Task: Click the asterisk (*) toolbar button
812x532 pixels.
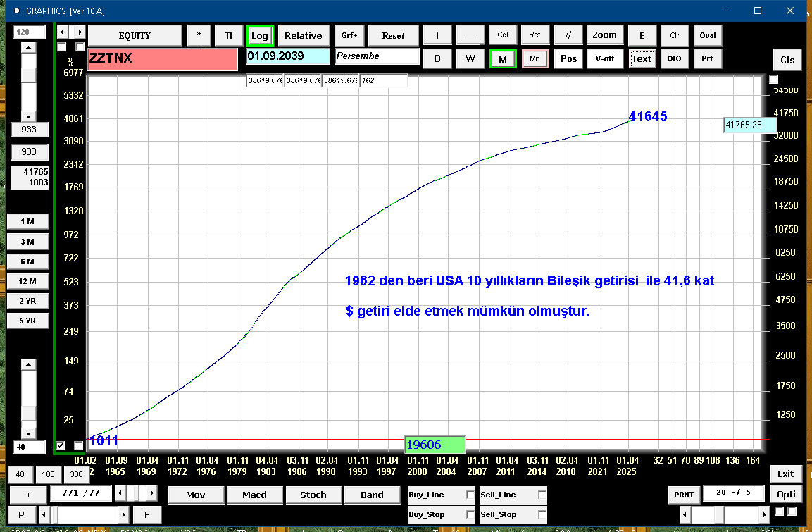Action: [199, 35]
